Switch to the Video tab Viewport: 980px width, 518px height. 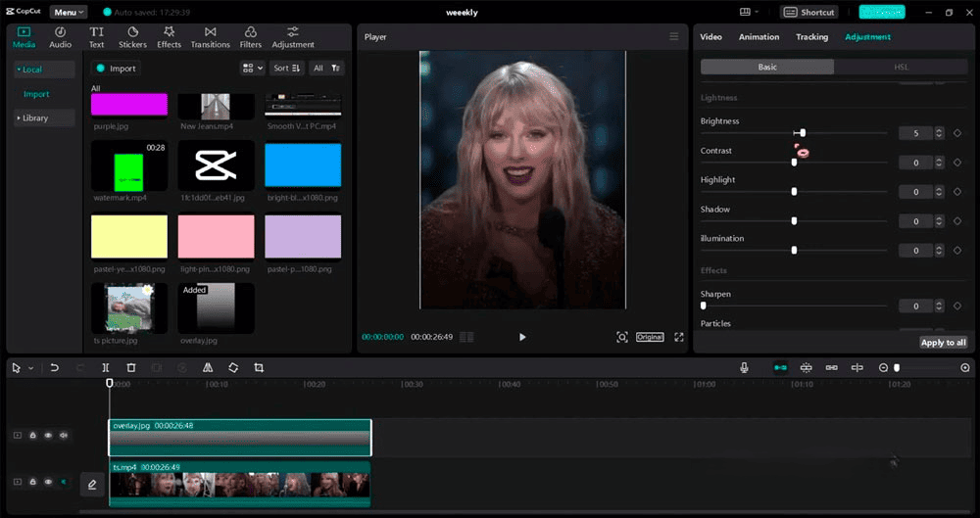[710, 37]
